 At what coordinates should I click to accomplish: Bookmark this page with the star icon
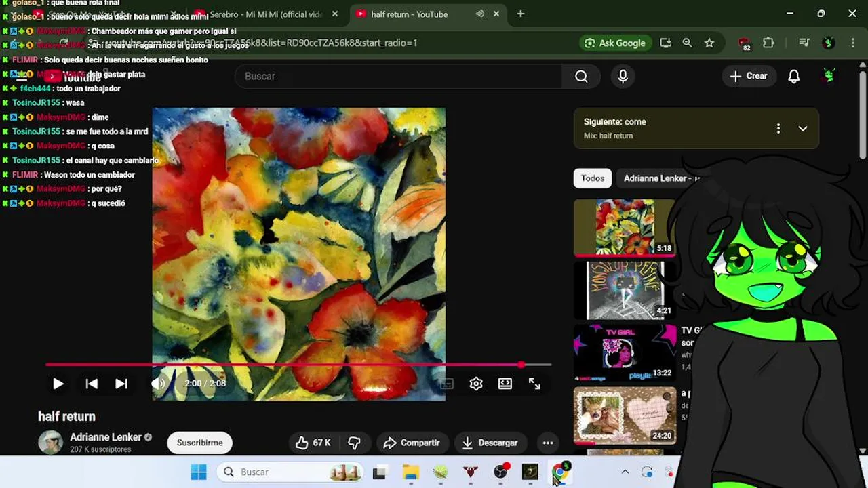[x=709, y=43]
